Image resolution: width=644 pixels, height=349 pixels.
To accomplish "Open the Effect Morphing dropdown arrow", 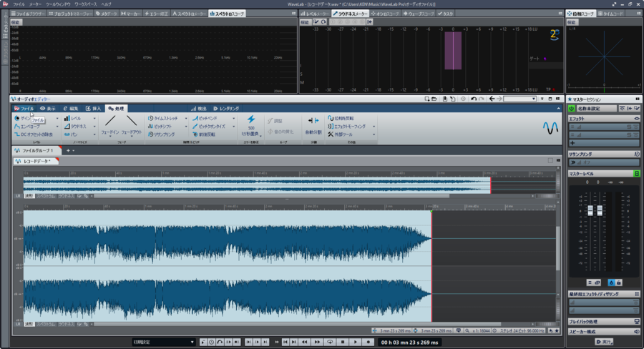I will (374, 127).
